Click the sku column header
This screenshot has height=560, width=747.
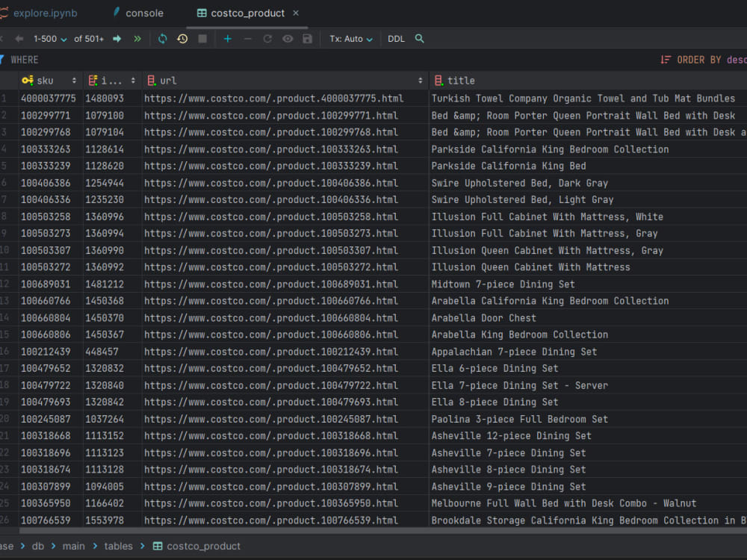point(49,81)
